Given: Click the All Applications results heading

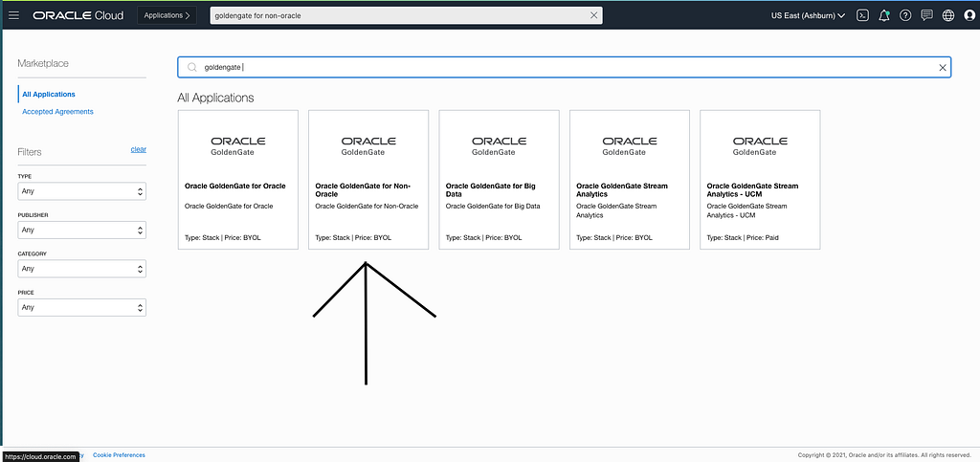Looking at the screenshot, I should coord(215,98).
